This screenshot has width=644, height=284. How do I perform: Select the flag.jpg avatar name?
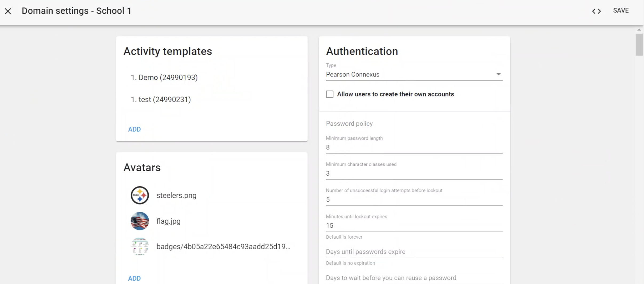pos(168,221)
